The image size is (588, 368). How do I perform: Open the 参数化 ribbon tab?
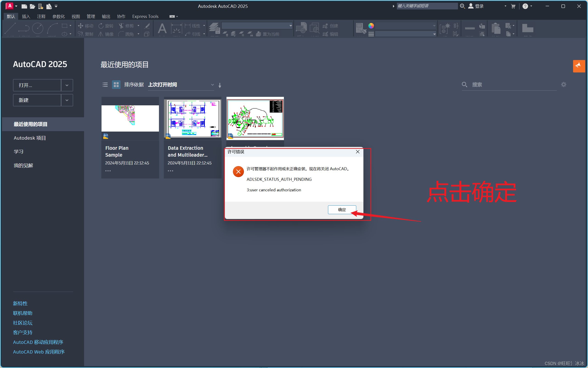pyautogui.click(x=59, y=16)
